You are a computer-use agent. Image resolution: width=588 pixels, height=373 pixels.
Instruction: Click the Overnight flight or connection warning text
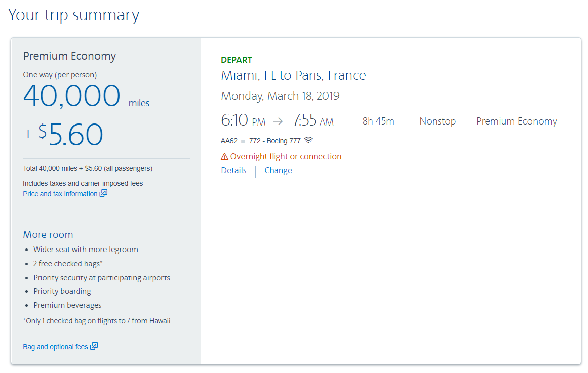[x=286, y=156]
